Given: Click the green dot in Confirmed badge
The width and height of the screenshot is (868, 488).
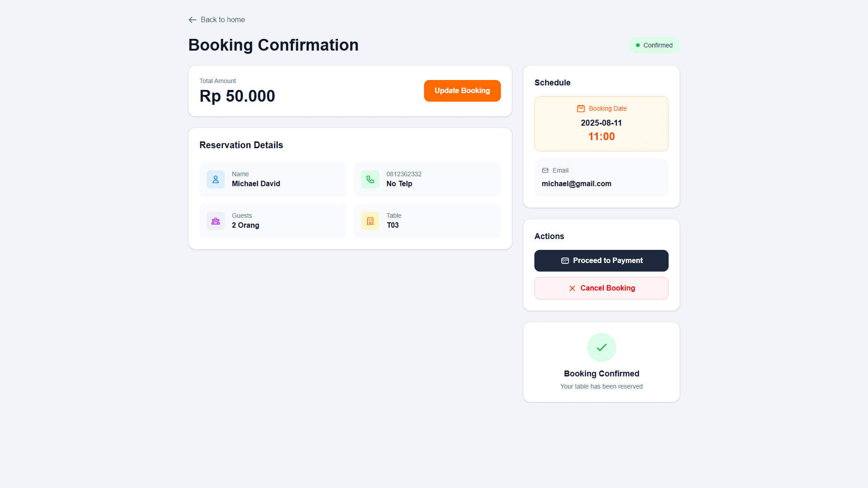Looking at the screenshot, I should coord(638,45).
